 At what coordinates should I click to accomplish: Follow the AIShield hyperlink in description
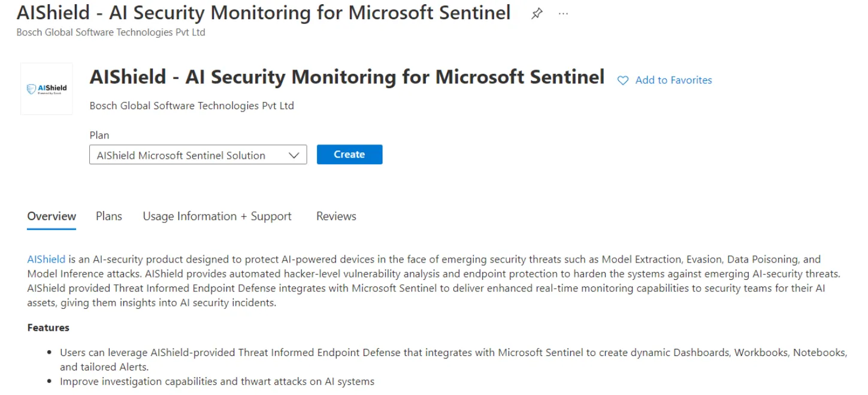tap(46, 260)
